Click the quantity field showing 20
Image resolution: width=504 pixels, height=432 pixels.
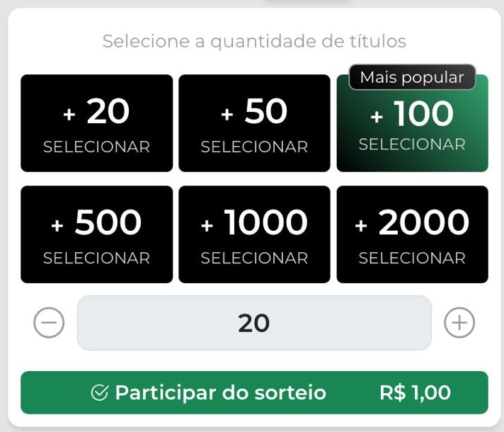(254, 323)
